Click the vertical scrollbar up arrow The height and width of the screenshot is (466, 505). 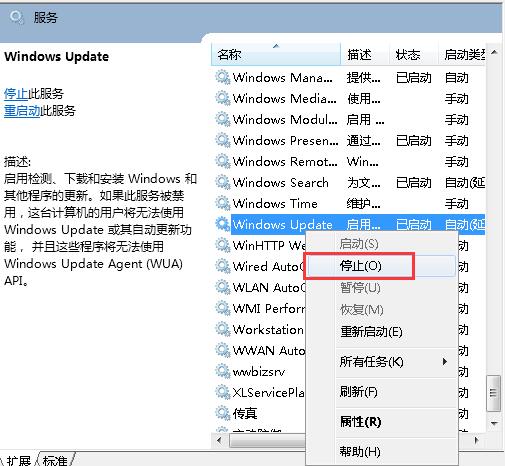(x=494, y=52)
